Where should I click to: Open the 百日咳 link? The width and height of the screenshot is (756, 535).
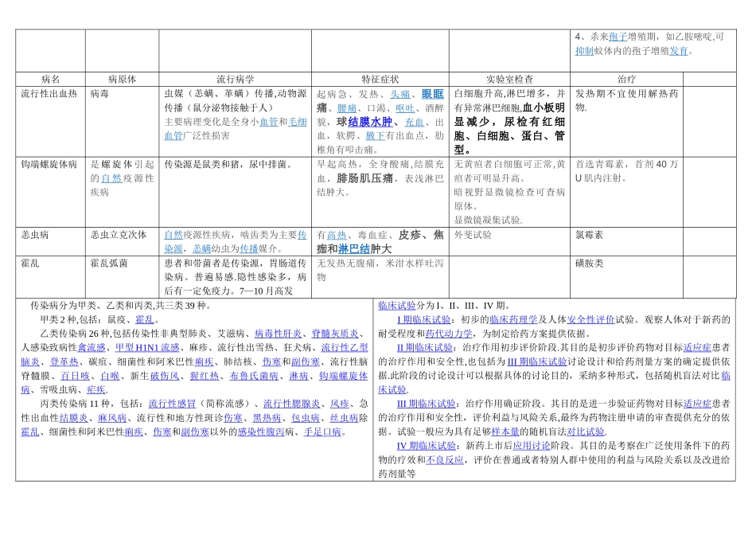pos(76,375)
